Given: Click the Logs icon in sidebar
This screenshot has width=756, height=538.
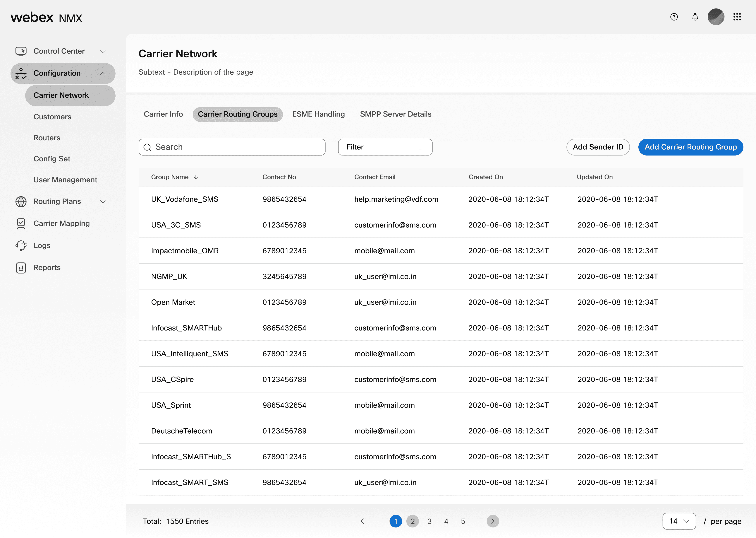Looking at the screenshot, I should tap(21, 245).
